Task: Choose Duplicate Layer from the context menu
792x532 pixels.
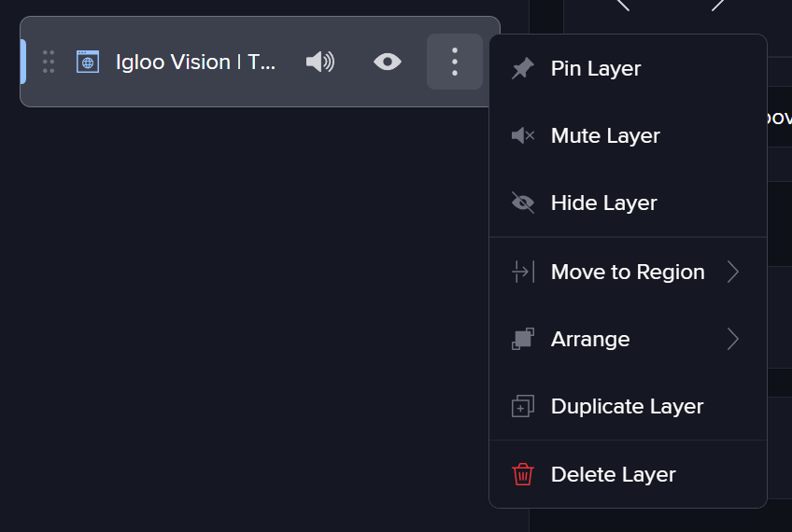Action: [x=627, y=407]
